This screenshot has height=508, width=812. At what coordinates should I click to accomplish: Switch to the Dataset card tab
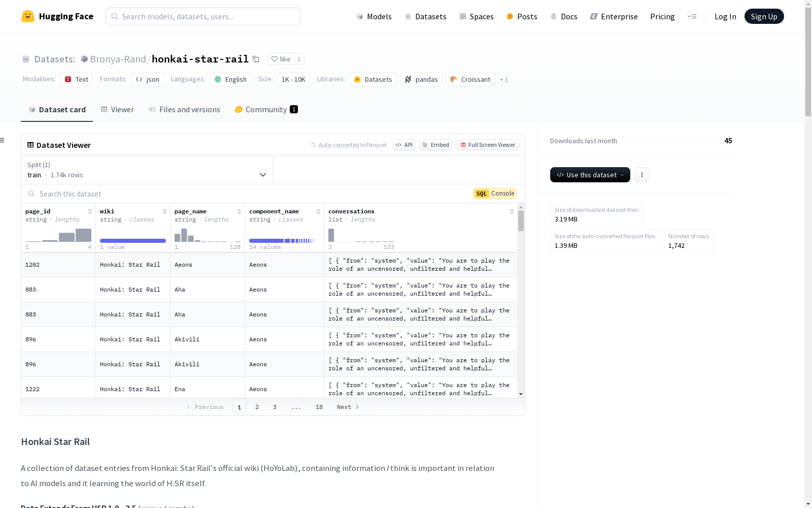tap(57, 109)
